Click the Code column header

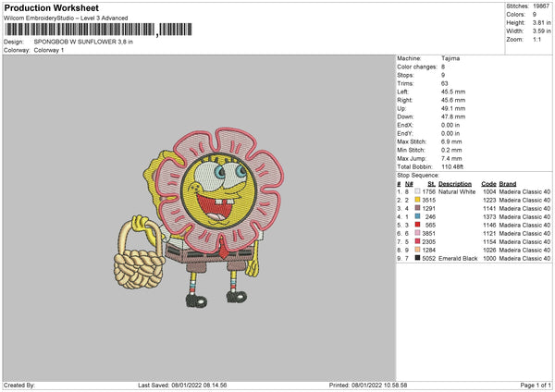[x=488, y=184]
